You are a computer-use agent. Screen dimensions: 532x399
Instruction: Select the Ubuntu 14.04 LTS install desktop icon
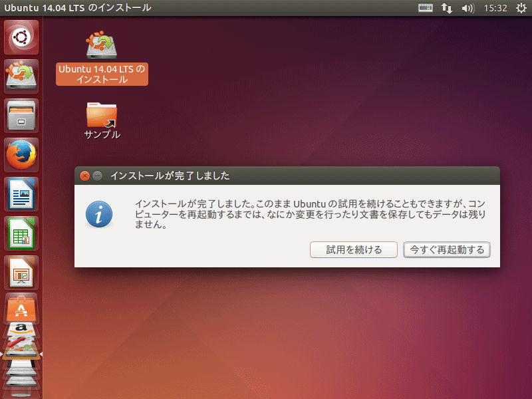(102, 58)
